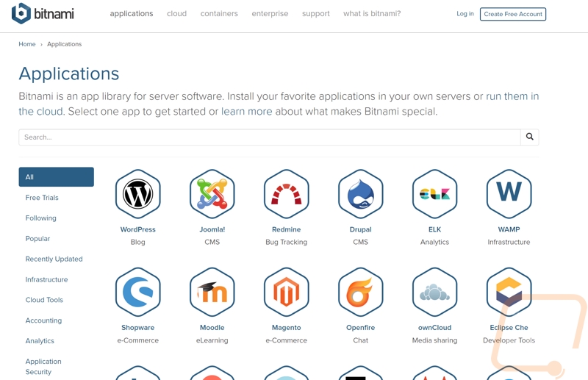588x380 pixels.
Task: Click the Magento name link
Action: 286,328
